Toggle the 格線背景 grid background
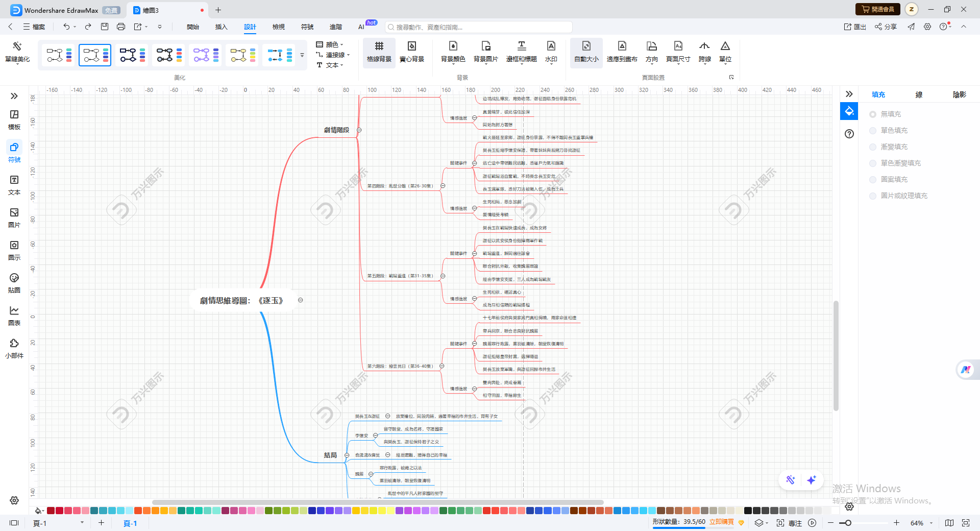The image size is (980, 531). (x=379, y=53)
